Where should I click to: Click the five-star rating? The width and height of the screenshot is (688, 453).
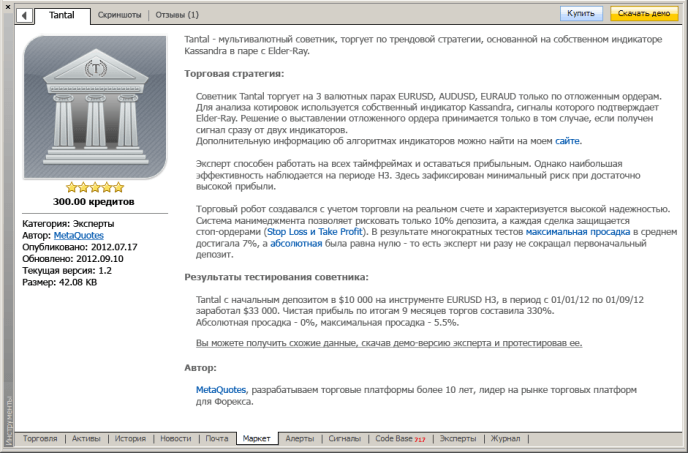(95, 187)
